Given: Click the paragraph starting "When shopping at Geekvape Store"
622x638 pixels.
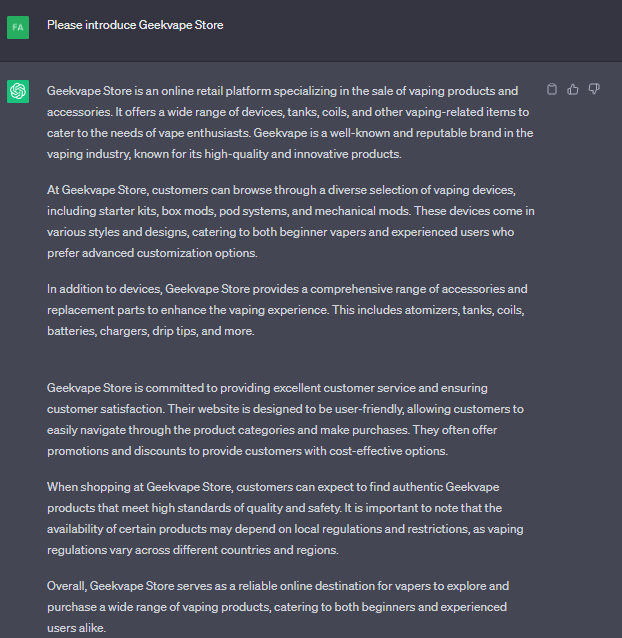Looking at the screenshot, I should pyautogui.click(x=290, y=518).
